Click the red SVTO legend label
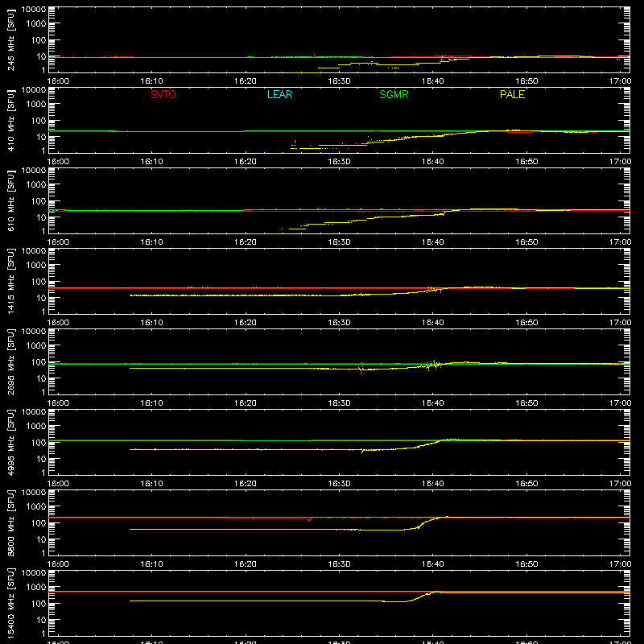 pyautogui.click(x=163, y=94)
